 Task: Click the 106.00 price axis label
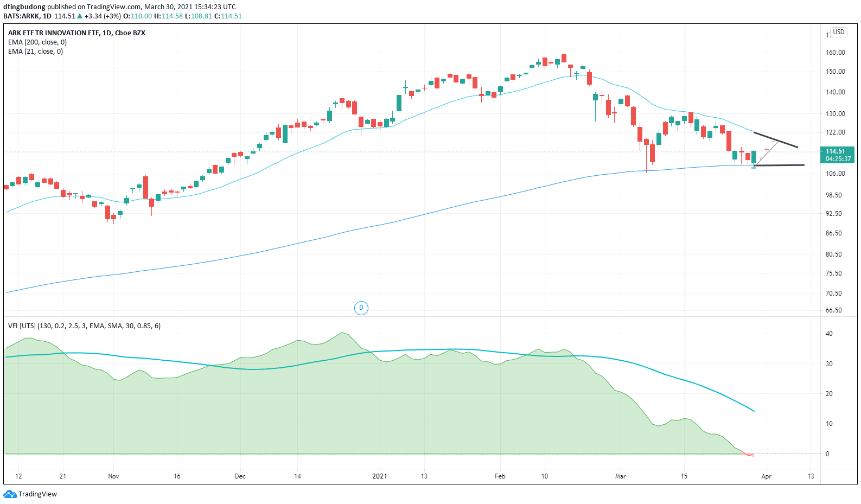point(836,174)
